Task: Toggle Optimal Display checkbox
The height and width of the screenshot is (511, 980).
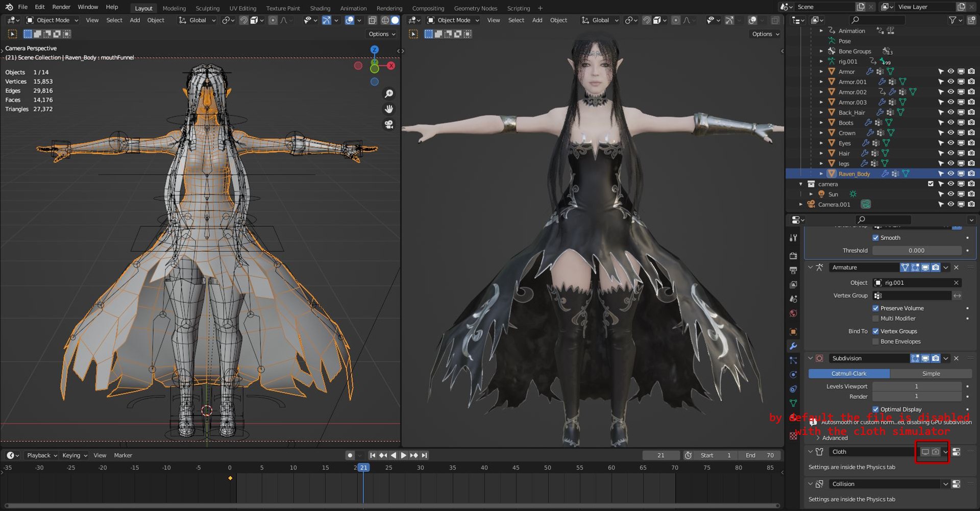Action: point(876,409)
